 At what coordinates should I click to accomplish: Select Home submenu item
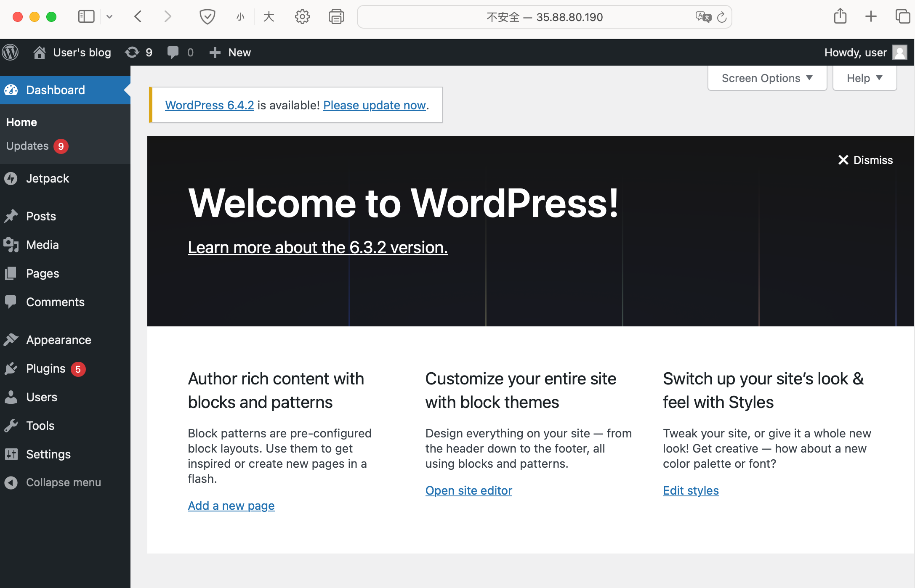tap(21, 122)
